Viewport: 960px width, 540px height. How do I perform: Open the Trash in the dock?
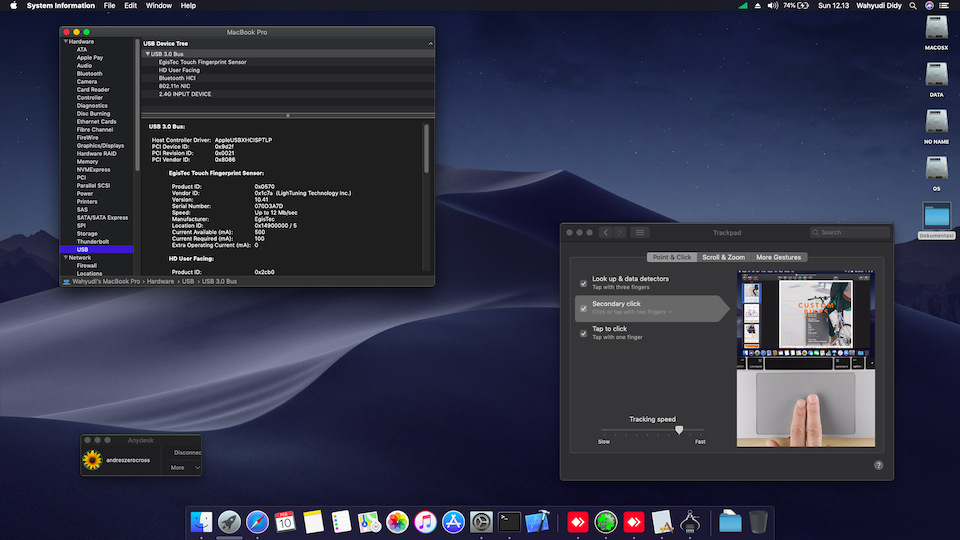(758, 522)
